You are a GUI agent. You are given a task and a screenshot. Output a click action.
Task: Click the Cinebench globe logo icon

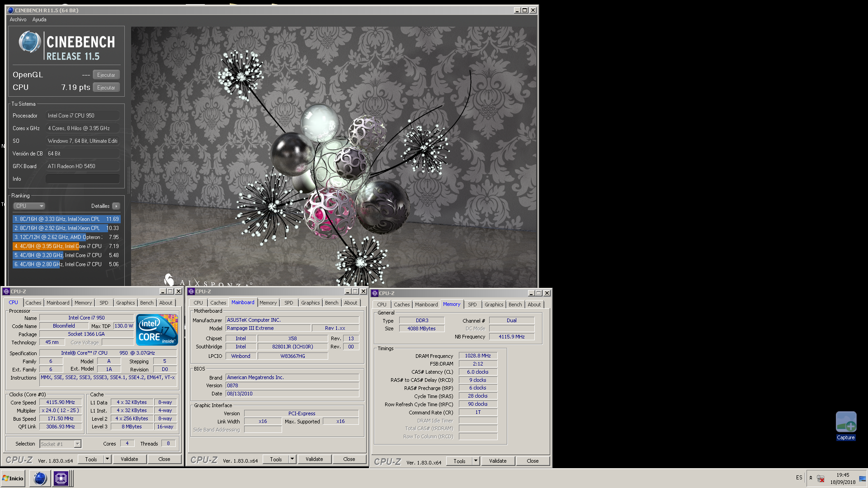pyautogui.click(x=30, y=42)
